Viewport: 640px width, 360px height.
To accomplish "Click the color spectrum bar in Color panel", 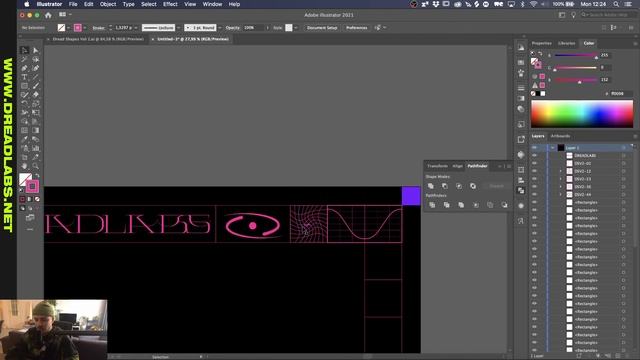I will [582, 114].
